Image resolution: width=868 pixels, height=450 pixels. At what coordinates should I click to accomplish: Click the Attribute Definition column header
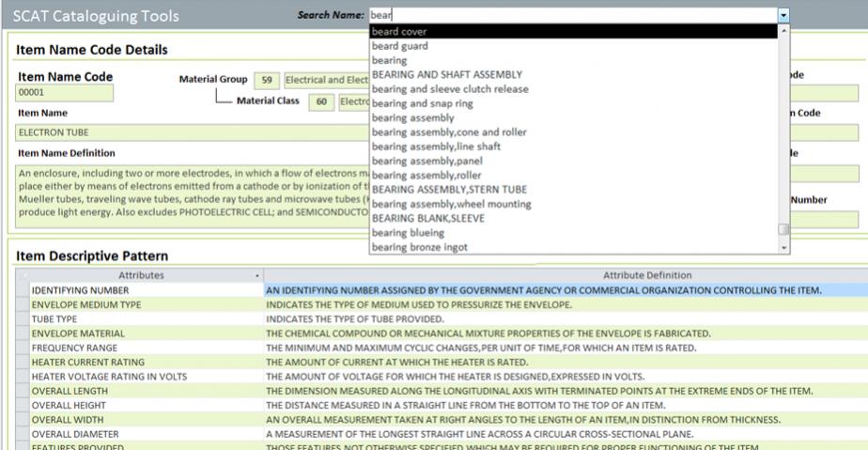click(647, 275)
